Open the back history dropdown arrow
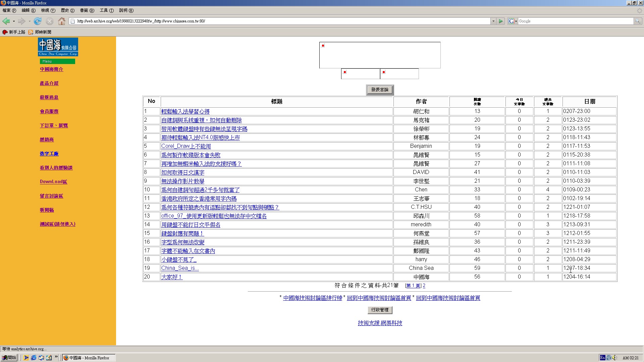 14,21
